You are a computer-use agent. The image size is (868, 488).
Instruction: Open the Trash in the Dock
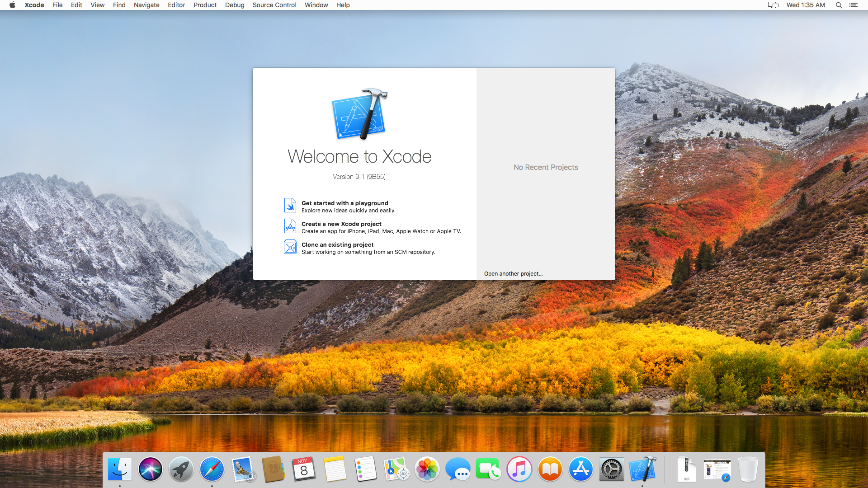748,469
